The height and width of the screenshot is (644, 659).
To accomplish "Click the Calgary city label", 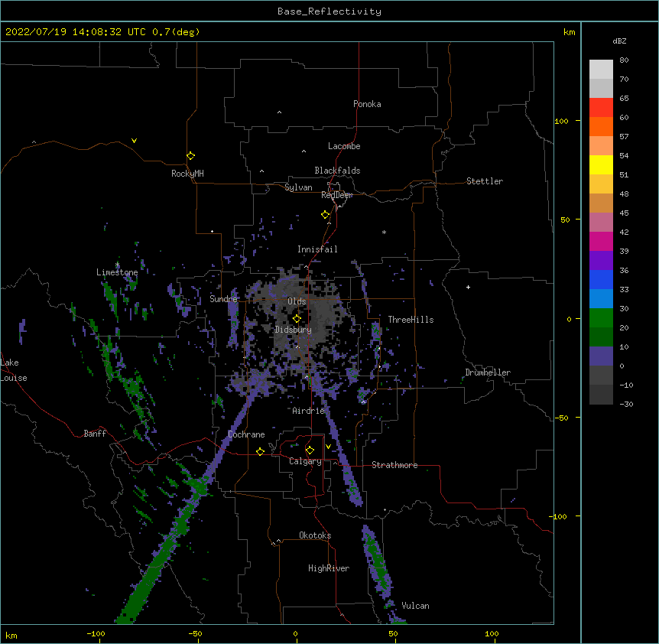I will point(306,461).
